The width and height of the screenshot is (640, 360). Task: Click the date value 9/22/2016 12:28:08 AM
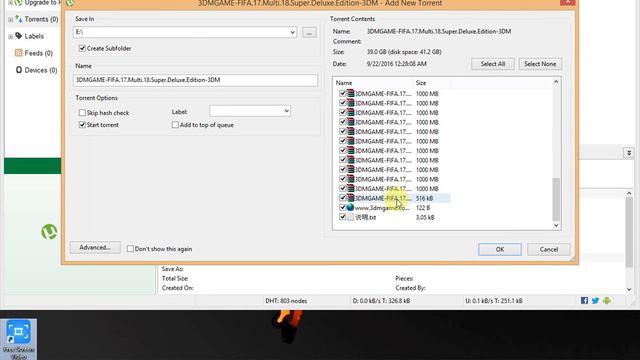[396, 64]
